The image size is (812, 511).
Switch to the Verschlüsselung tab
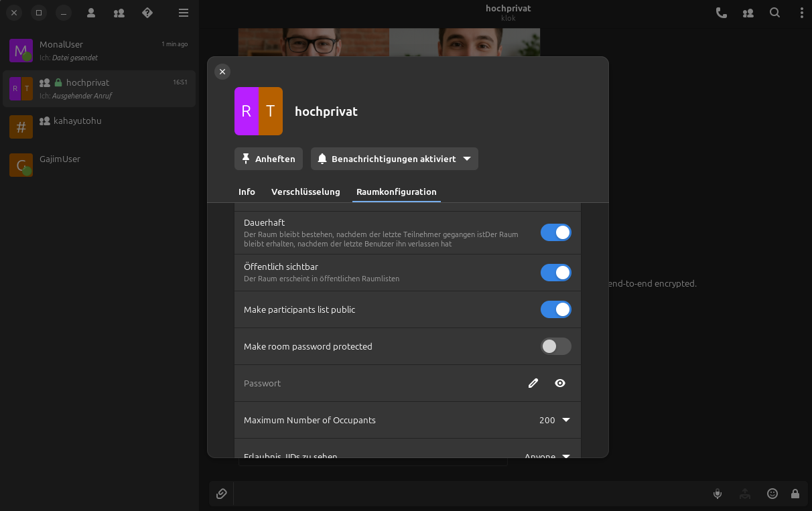pos(306,192)
